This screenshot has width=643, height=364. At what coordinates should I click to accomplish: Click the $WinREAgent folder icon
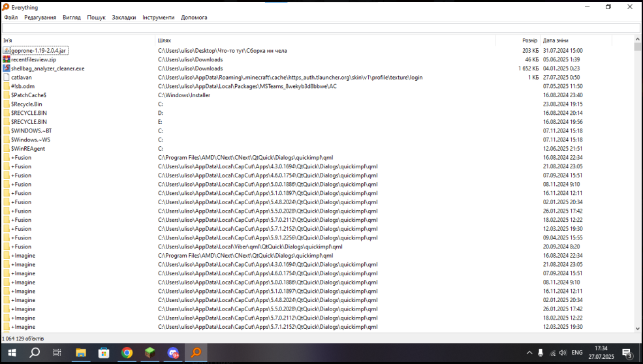(x=7, y=148)
